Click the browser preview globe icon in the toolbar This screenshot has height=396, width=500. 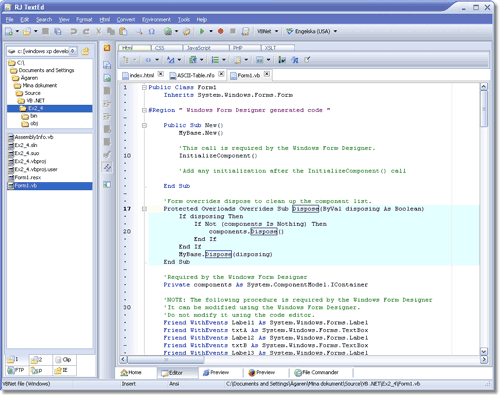(168, 31)
